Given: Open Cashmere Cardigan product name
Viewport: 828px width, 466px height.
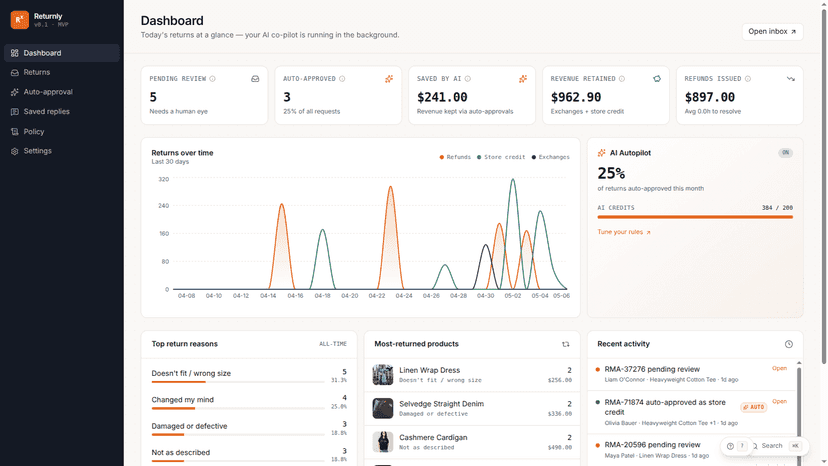Looking at the screenshot, I should (433, 437).
